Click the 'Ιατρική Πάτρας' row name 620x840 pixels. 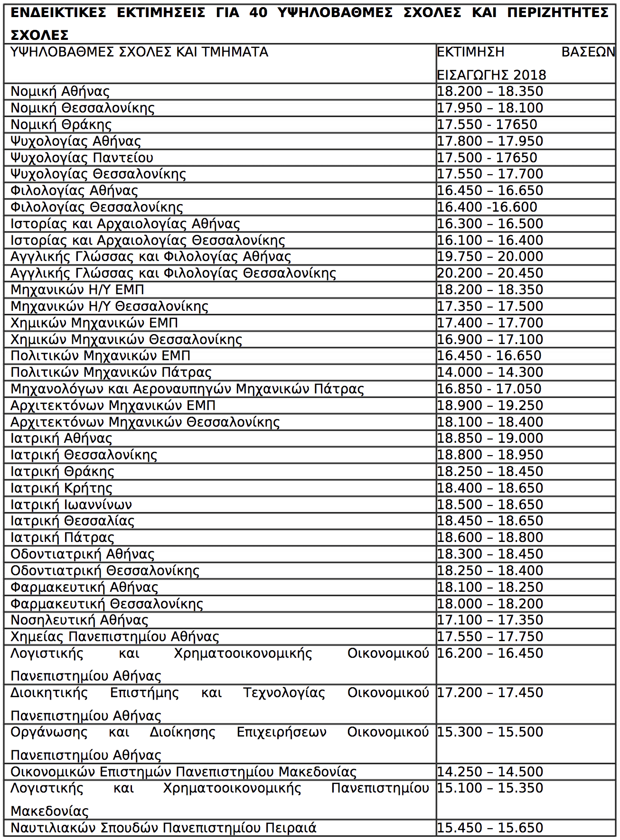62,538
